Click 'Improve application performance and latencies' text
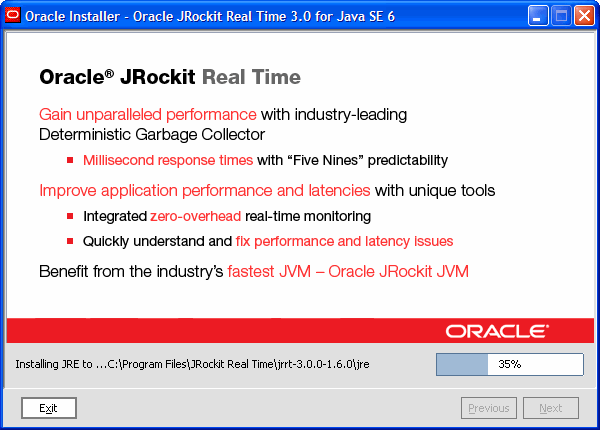Screen dimensions: 600x430 (x=205, y=191)
